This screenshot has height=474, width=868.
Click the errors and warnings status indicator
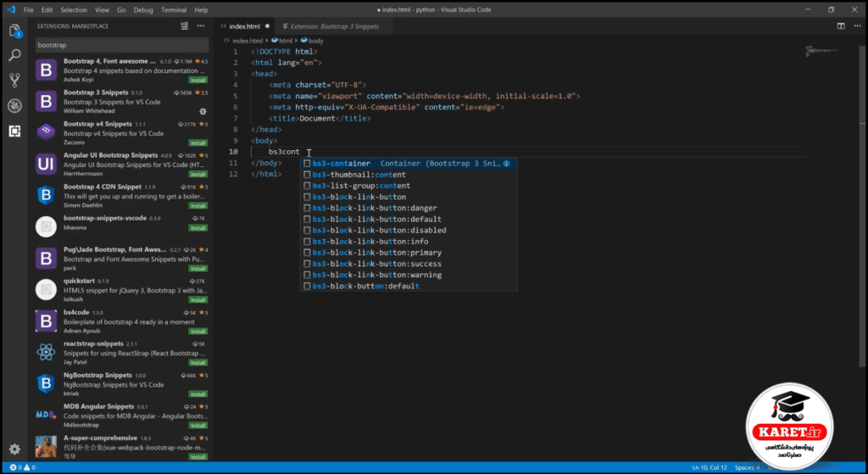(x=22, y=467)
